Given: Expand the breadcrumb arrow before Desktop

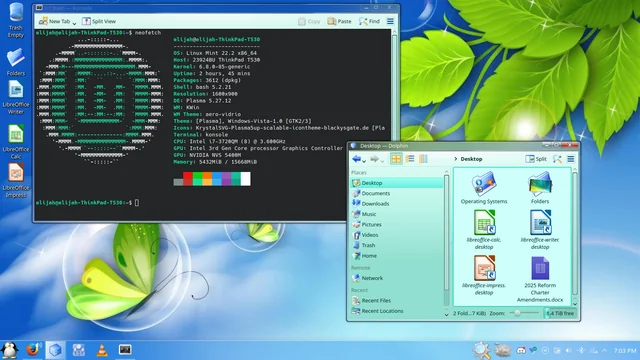Looking at the screenshot, I should [x=456, y=159].
